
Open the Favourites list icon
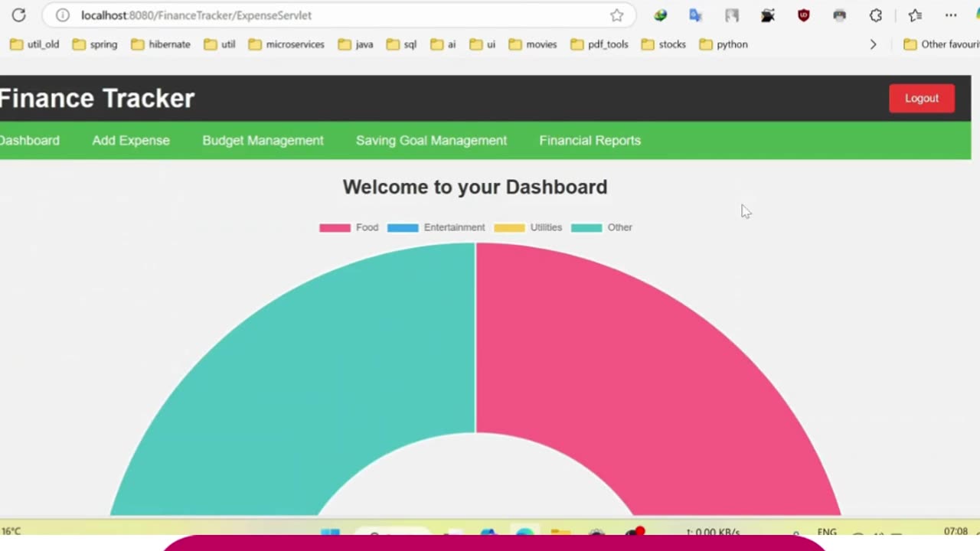coord(915,15)
